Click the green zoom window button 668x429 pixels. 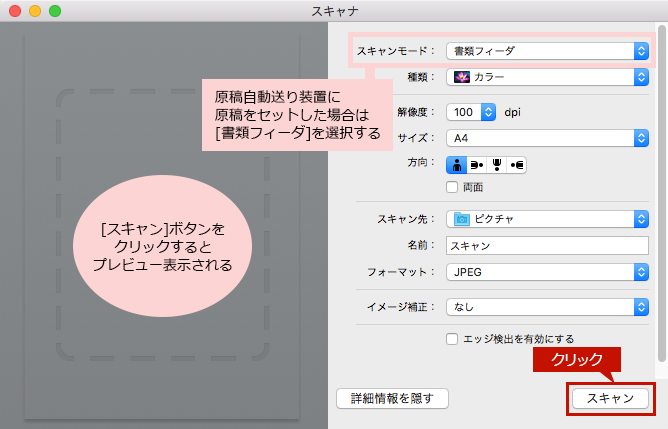click(x=55, y=11)
